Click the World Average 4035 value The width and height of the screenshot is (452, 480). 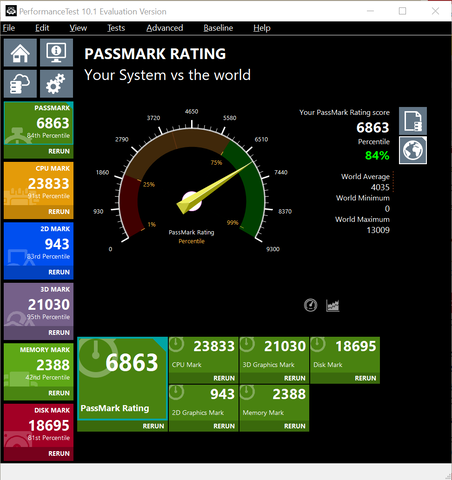coord(380,187)
